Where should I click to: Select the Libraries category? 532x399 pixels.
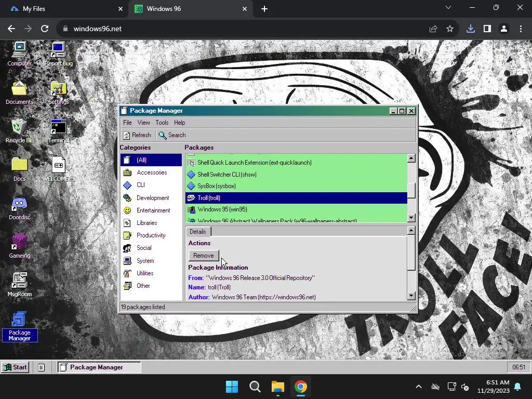pyautogui.click(x=151, y=223)
